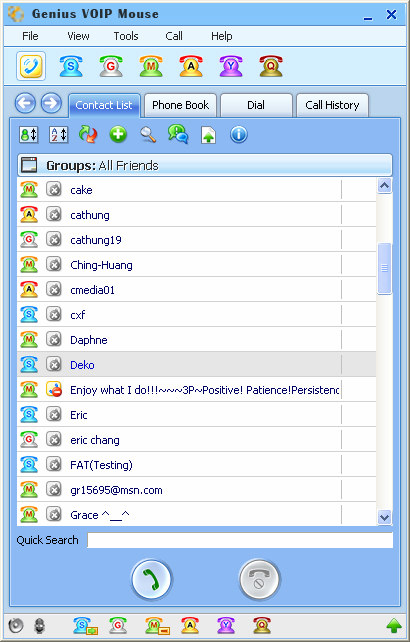Viewport: 410px width, 642px height.
Task: Click the green up arrow in bottom bar
Action: [x=394, y=625]
